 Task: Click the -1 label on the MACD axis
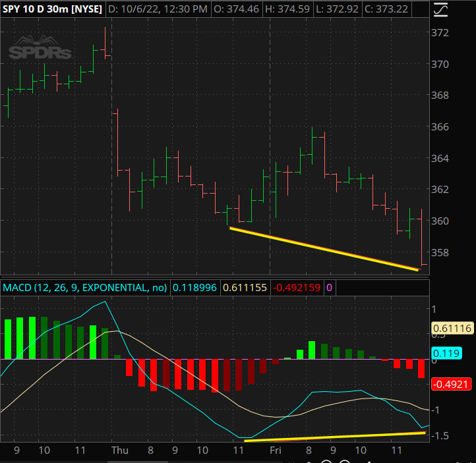[435, 410]
